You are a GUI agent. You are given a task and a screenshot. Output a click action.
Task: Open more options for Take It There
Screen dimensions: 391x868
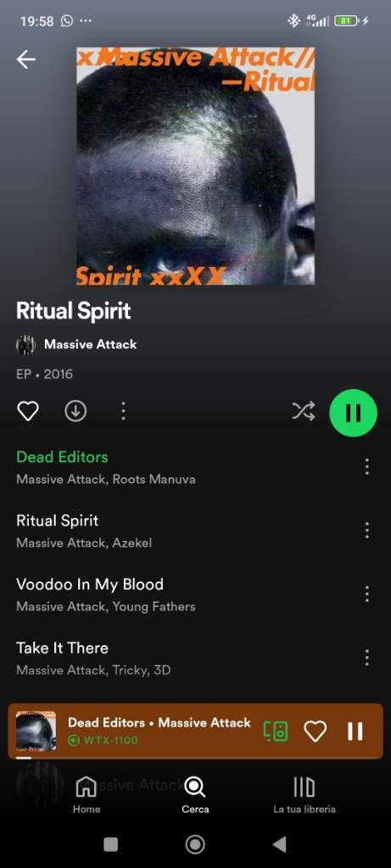pyautogui.click(x=366, y=658)
